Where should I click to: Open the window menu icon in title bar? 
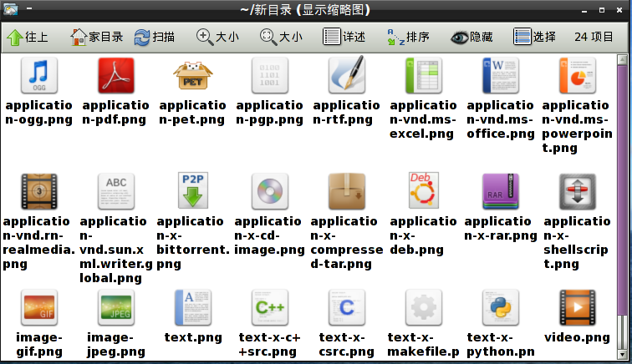(11, 9)
